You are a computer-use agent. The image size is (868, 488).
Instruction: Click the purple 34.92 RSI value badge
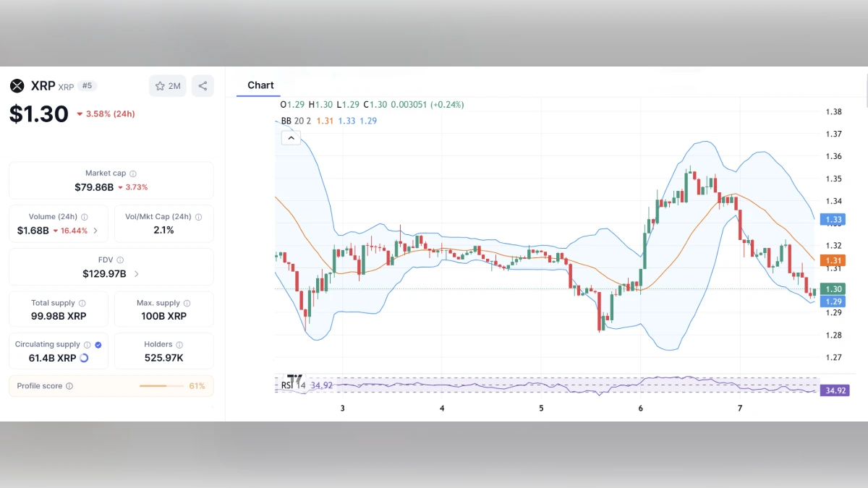[x=835, y=390]
